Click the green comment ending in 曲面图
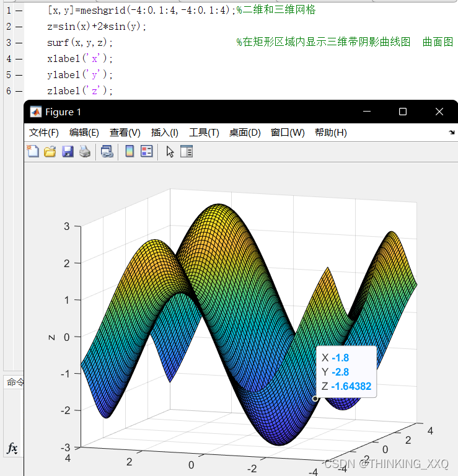 [345, 42]
